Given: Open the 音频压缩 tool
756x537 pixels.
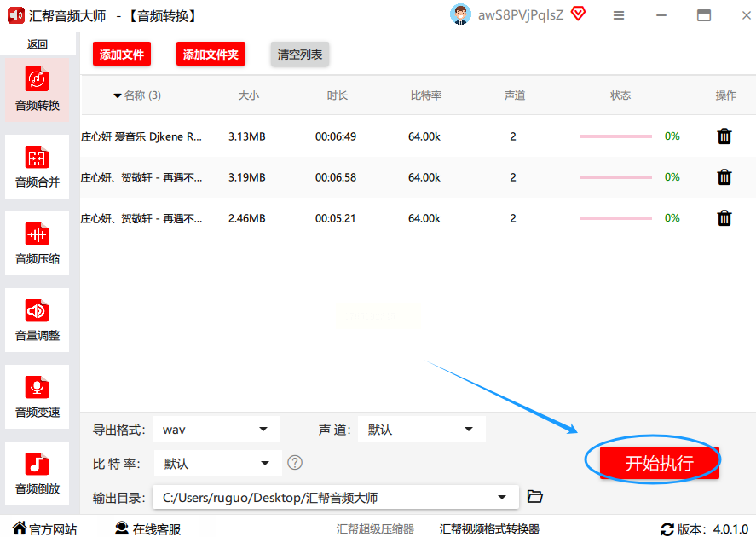Looking at the screenshot, I should coord(38,244).
